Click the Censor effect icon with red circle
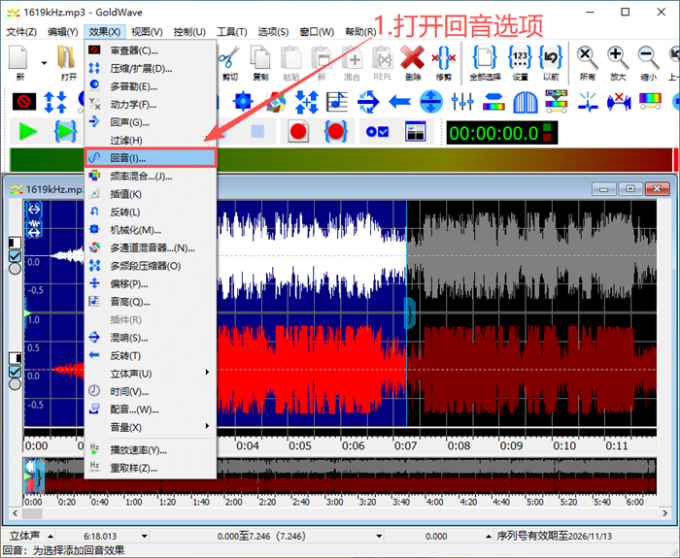The width and height of the screenshot is (680, 558). tap(24, 102)
